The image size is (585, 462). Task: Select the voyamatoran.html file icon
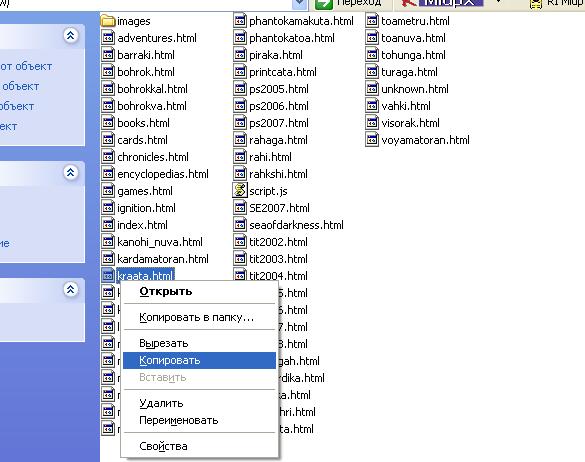[x=372, y=140]
